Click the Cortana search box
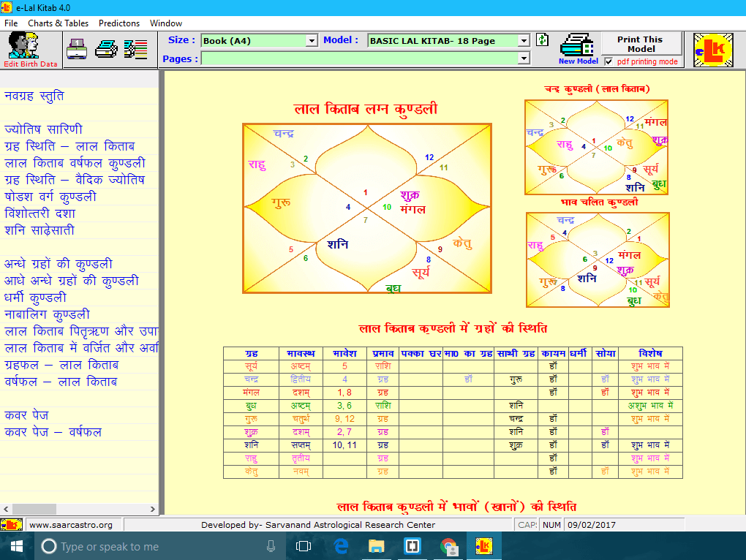 tap(161, 547)
